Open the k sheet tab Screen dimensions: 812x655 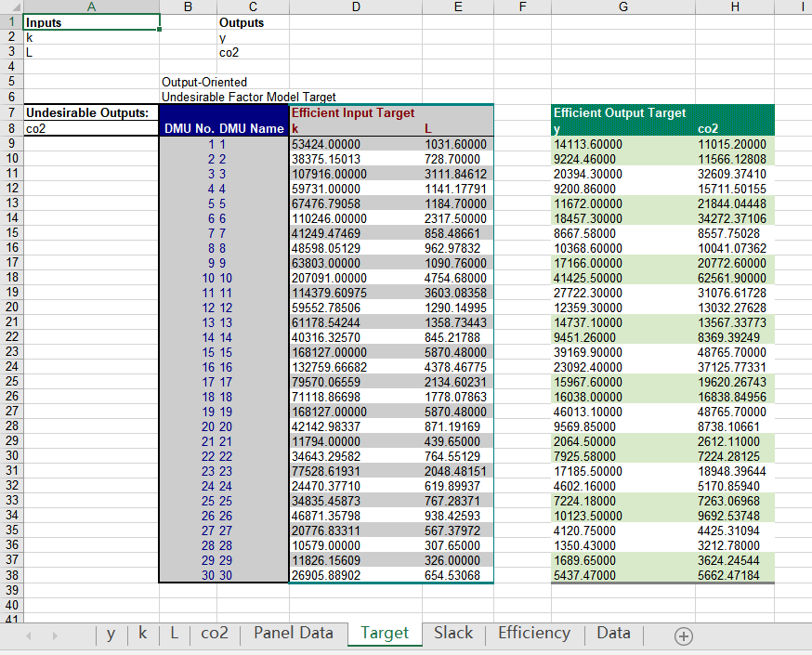point(142,634)
